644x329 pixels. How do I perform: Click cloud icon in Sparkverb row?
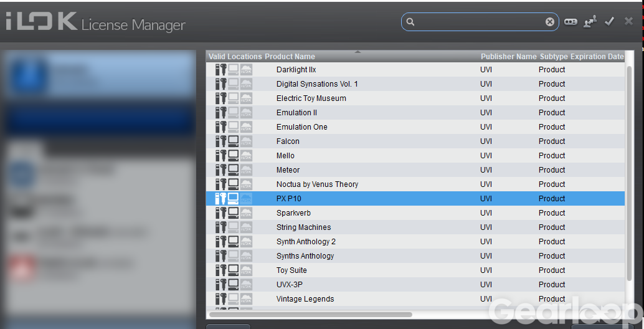[246, 213]
